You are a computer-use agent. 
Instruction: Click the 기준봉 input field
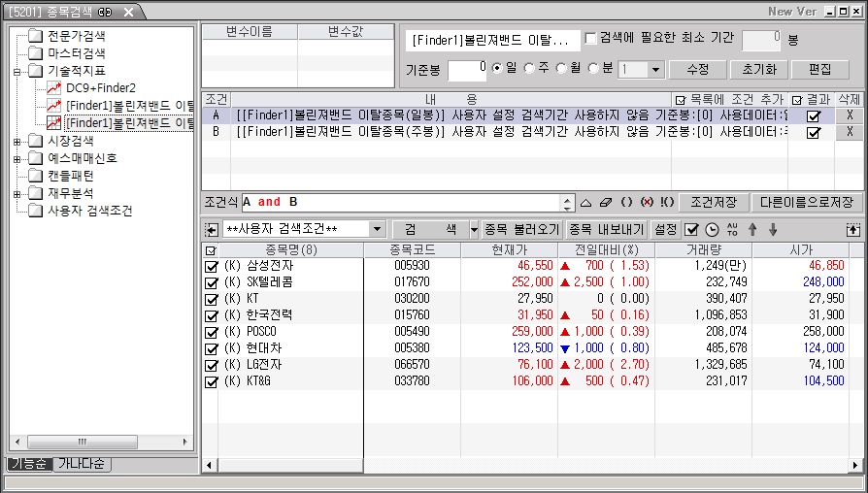(467, 69)
